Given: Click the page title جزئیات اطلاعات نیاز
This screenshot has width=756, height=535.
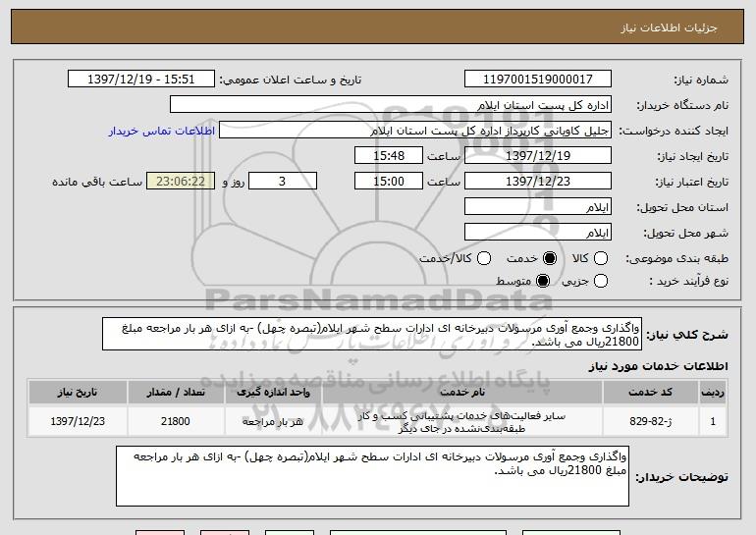Looking at the screenshot, I should click(x=669, y=27).
